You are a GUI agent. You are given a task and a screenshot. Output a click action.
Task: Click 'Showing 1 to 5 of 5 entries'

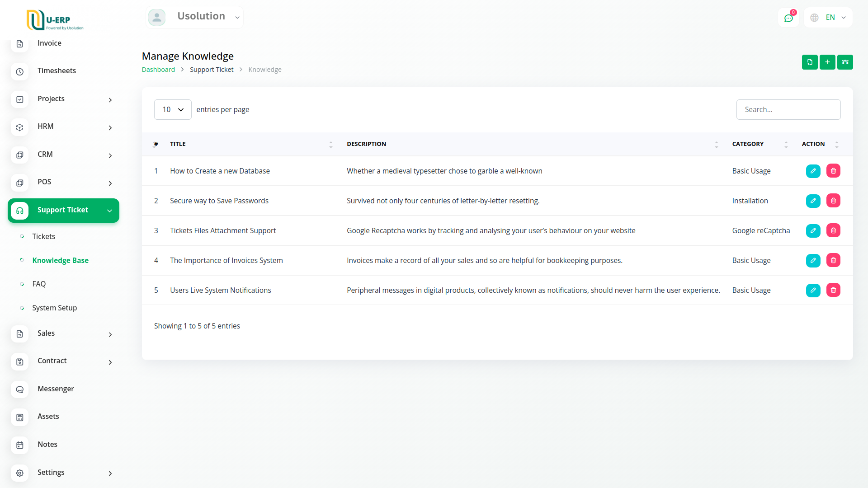(x=197, y=326)
